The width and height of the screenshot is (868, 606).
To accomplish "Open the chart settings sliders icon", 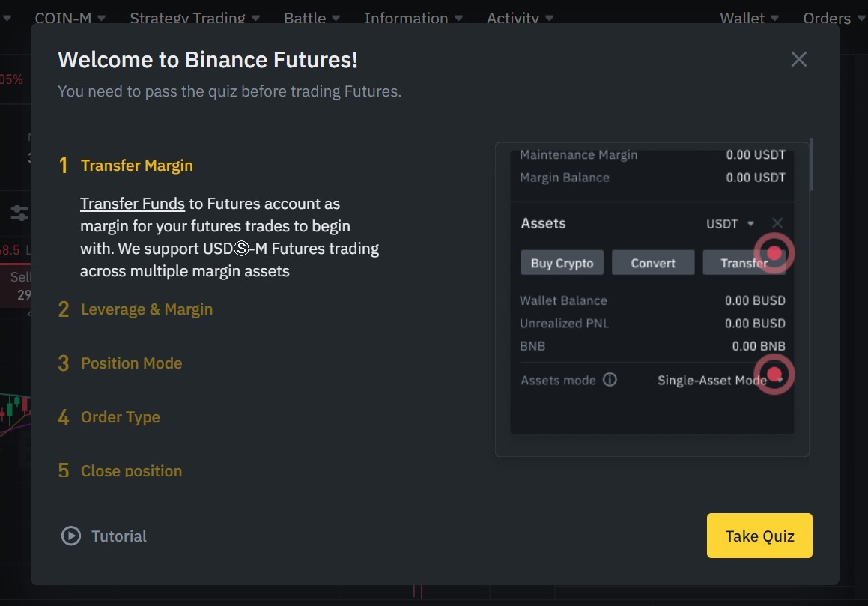I will (19, 213).
